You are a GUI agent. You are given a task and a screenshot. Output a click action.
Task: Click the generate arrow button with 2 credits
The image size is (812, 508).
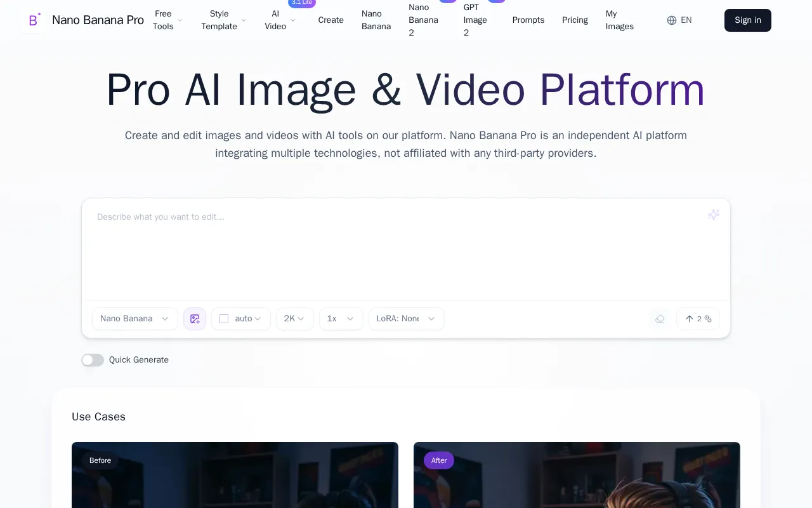698,319
